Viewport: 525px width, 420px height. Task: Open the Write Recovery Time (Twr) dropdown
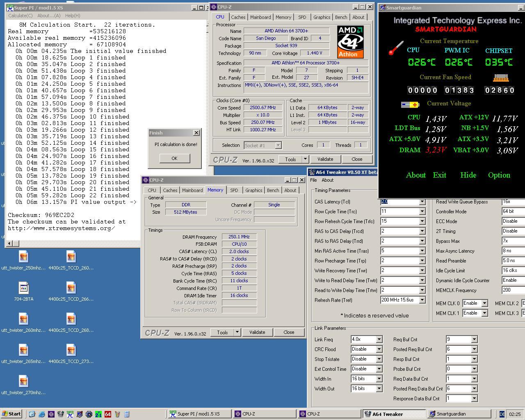(422, 271)
